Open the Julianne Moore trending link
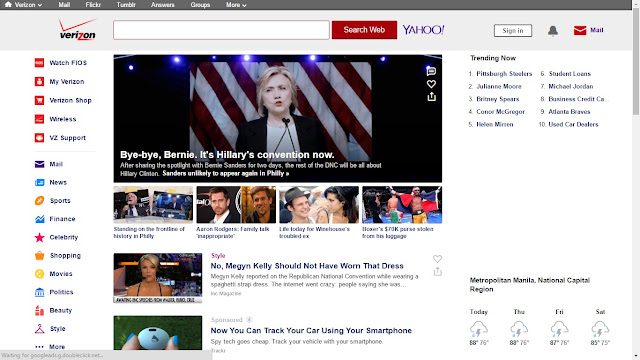Image resolution: width=640 pixels, height=360 pixels. (499, 87)
